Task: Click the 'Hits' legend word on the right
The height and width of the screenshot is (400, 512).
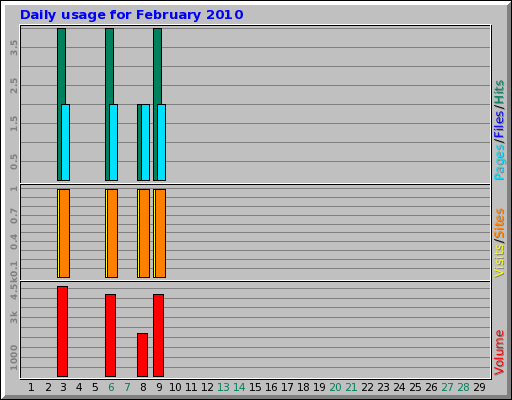Action: pyautogui.click(x=499, y=92)
